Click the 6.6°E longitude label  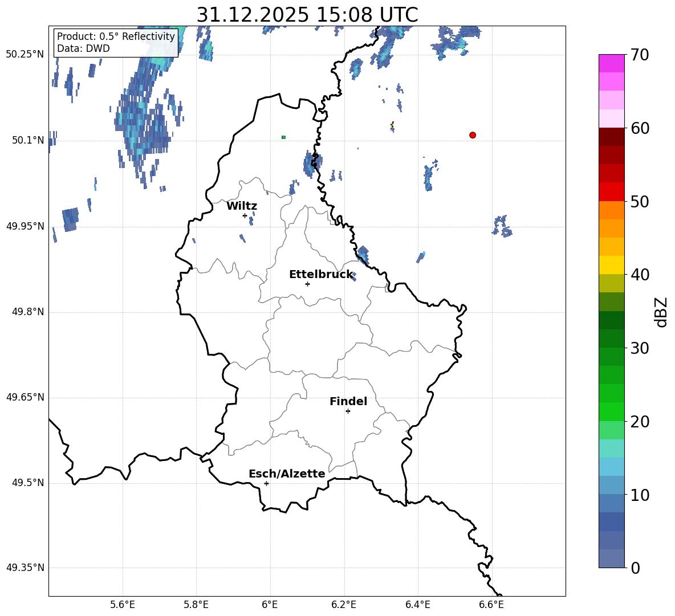491,605
